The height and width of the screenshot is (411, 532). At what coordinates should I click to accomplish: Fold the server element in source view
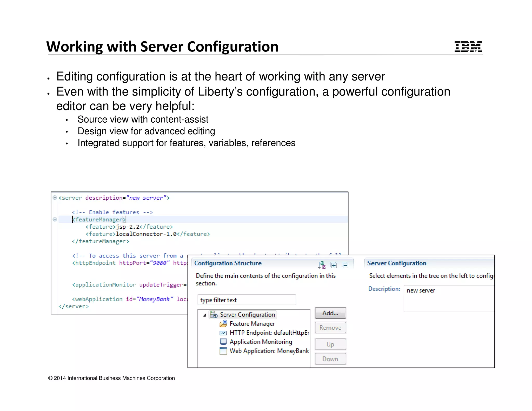point(55,198)
